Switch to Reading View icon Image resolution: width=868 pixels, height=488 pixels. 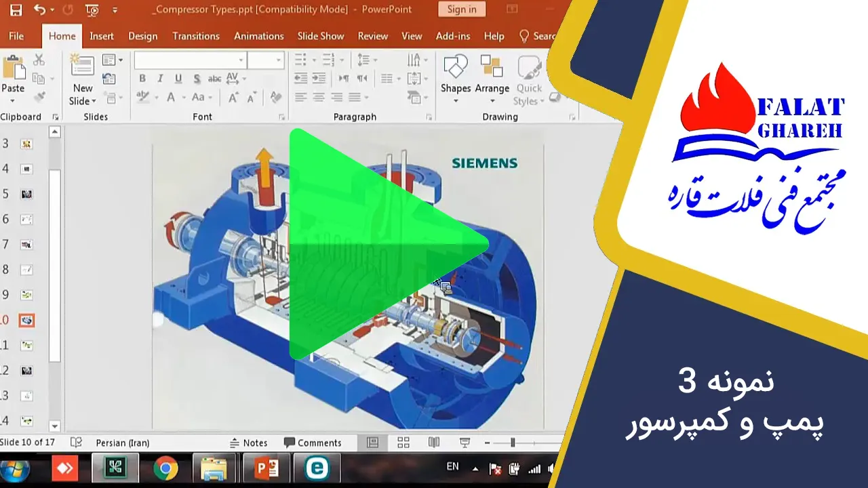click(x=434, y=443)
